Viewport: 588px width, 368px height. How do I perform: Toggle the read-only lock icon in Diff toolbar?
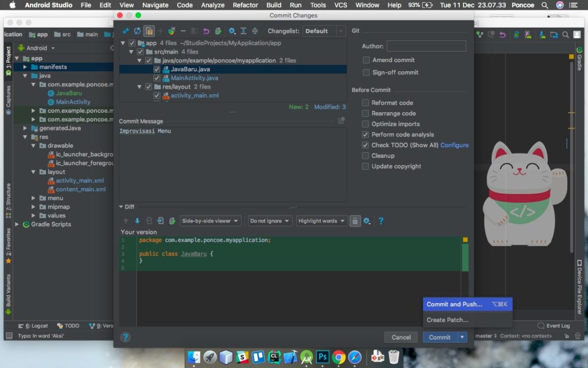point(355,221)
